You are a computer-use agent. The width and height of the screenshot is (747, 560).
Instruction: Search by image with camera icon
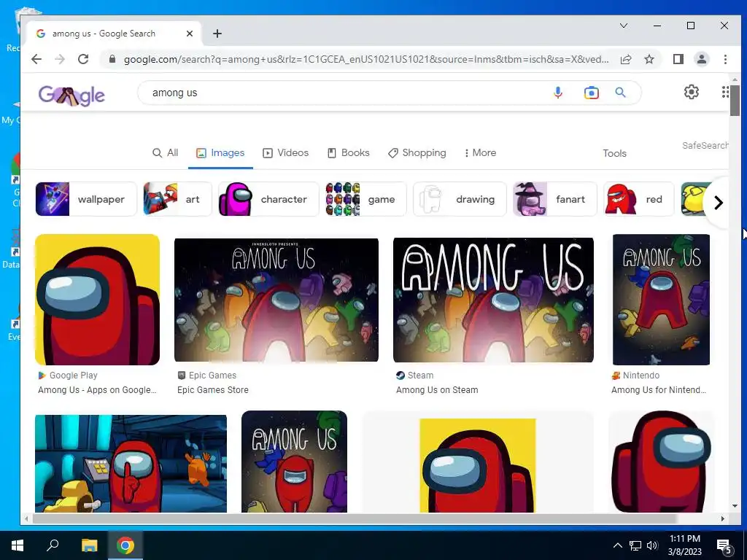(591, 93)
